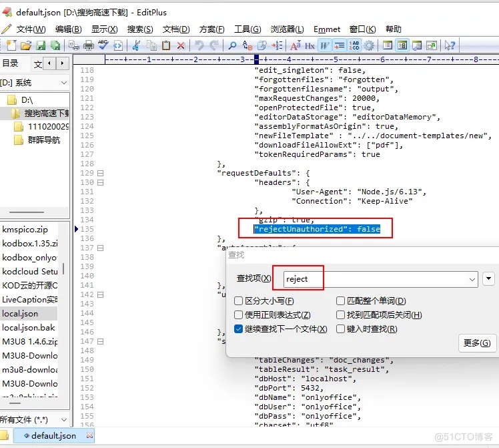
Task: Collapse the requestDefaults fold on line 129
Action: 100,173
